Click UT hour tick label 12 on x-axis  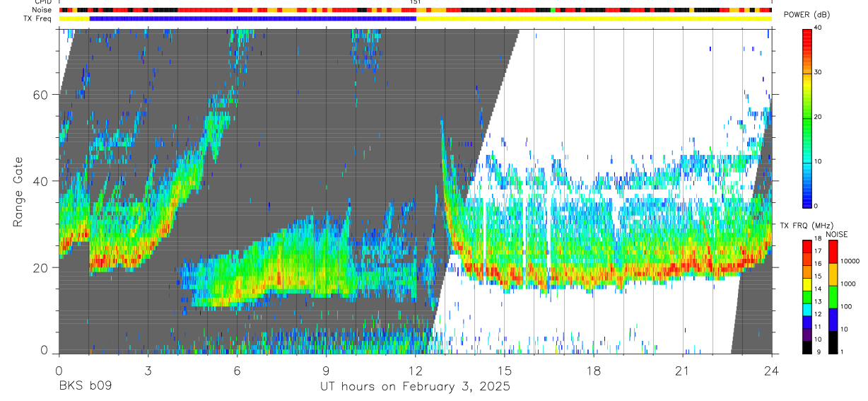[x=415, y=371]
